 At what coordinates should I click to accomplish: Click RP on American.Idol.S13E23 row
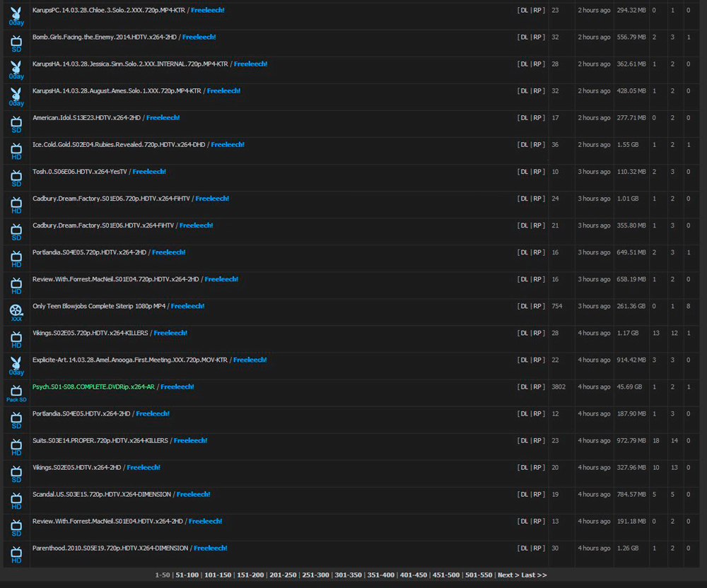[537, 117]
